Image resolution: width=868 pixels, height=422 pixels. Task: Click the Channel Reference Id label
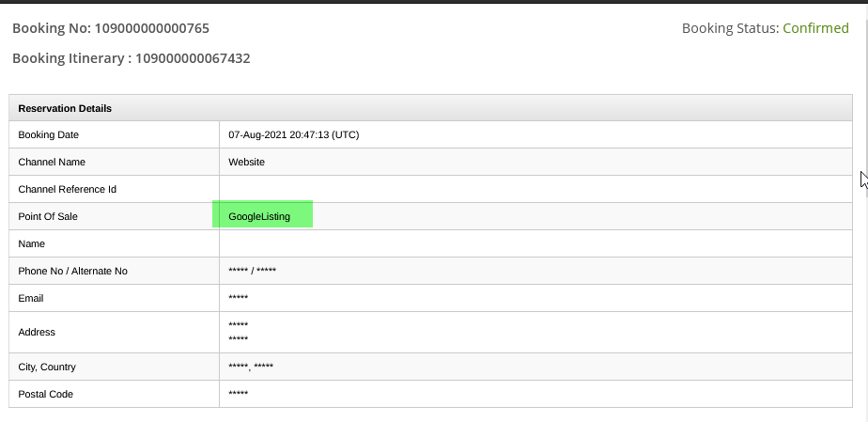67,189
